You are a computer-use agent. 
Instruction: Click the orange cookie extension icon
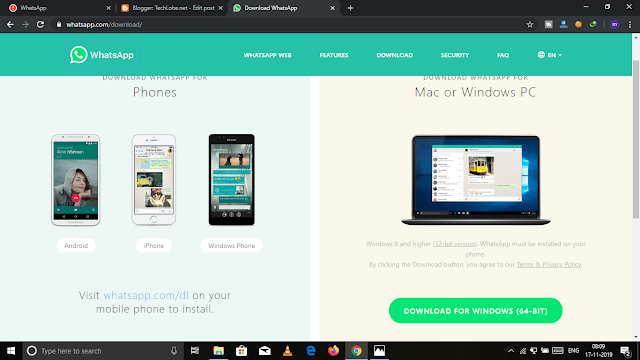coord(578,24)
